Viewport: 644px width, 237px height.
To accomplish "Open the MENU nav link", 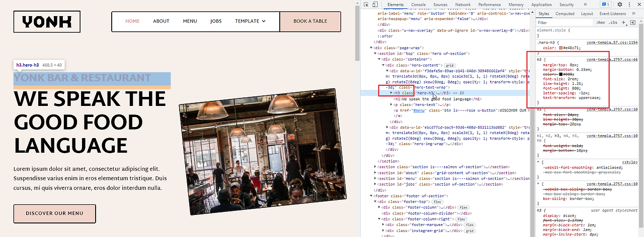I will pos(190,21).
